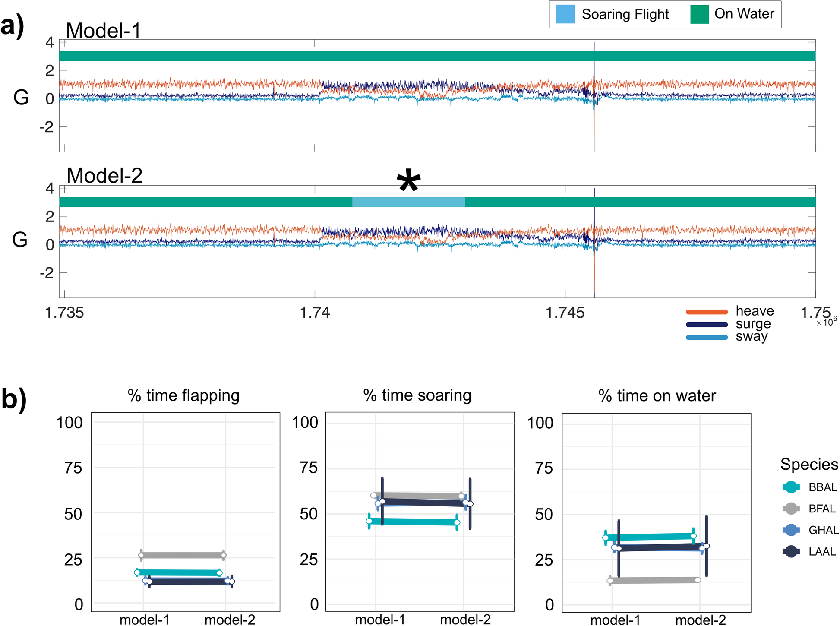This screenshot has height=626, width=840.
Task: Click the GHAL species legend marker
Action: point(791,530)
